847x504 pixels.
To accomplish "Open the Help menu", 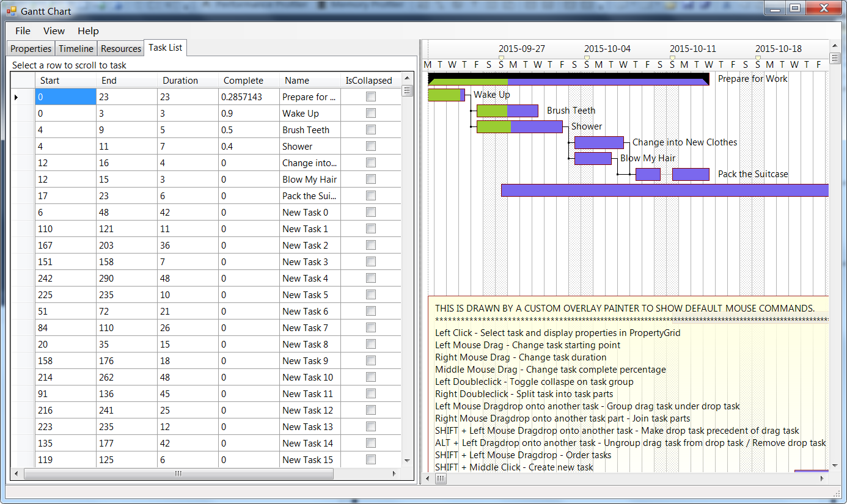I will 87,31.
